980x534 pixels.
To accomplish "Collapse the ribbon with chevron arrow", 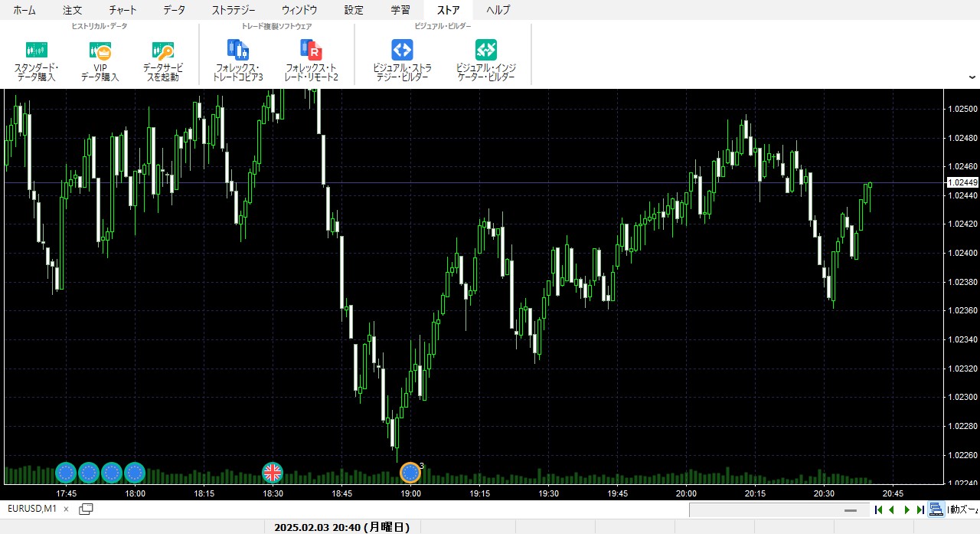I will click(972, 77).
